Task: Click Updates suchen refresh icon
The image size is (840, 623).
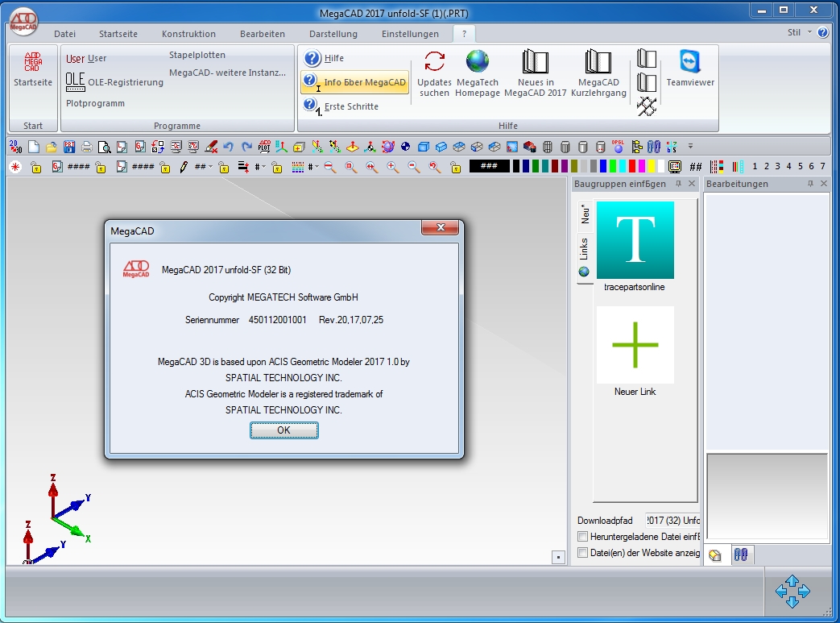Action: (434, 73)
